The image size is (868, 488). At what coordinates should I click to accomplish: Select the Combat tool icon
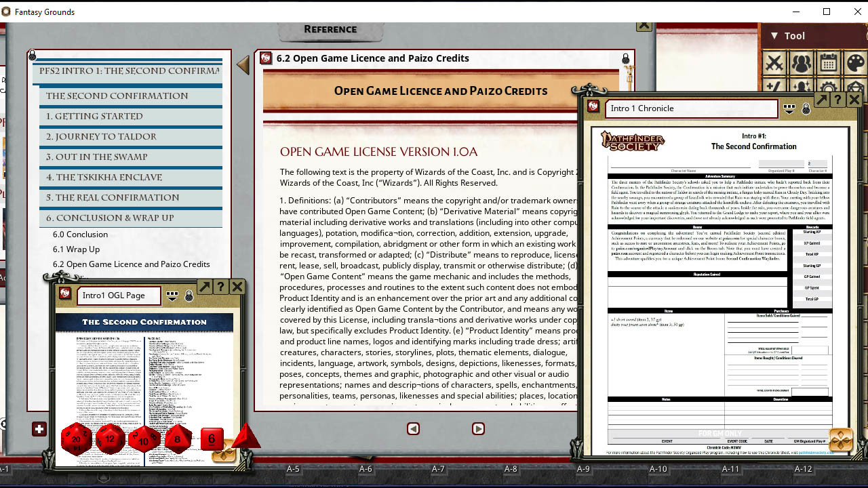click(774, 64)
